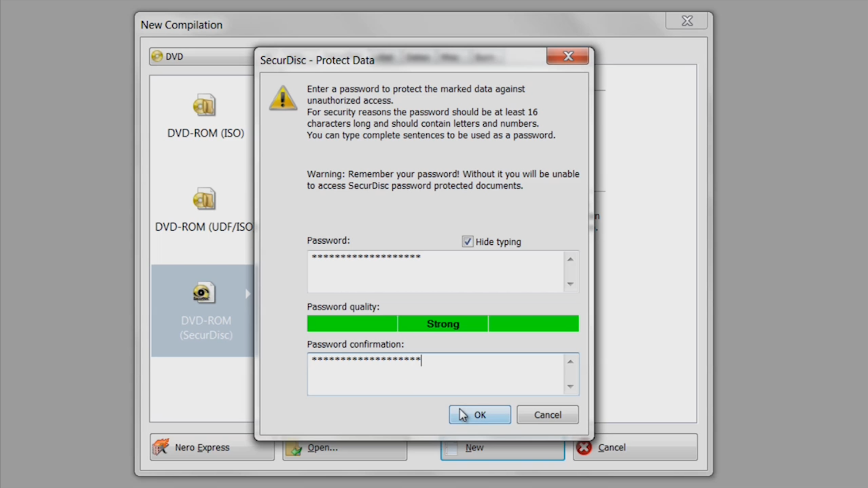868x488 pixels.
Task: Click the DVD-ROM (UDF/ISO) label
Action: pyautogui.click(x=204, y=227)
